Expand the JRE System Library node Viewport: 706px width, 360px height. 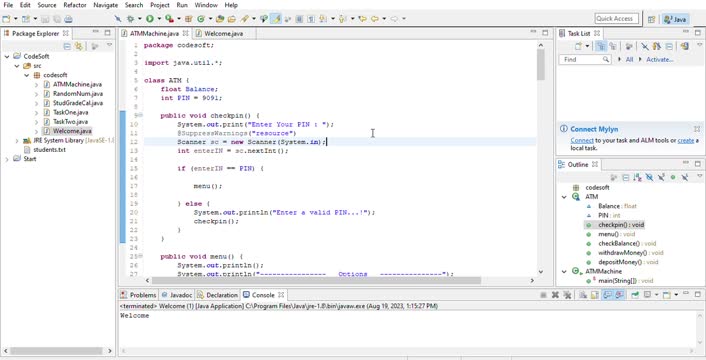(17, 140)
